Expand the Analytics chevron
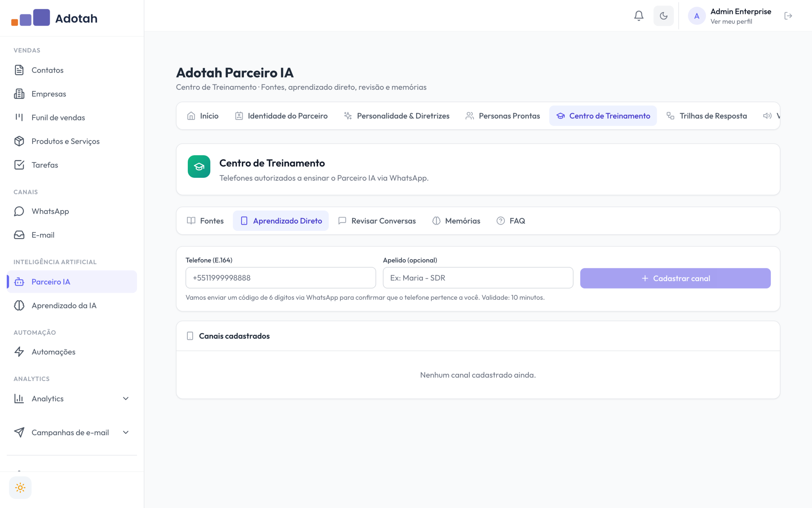The height and width of the screenshot is (508, 812). 126,398
